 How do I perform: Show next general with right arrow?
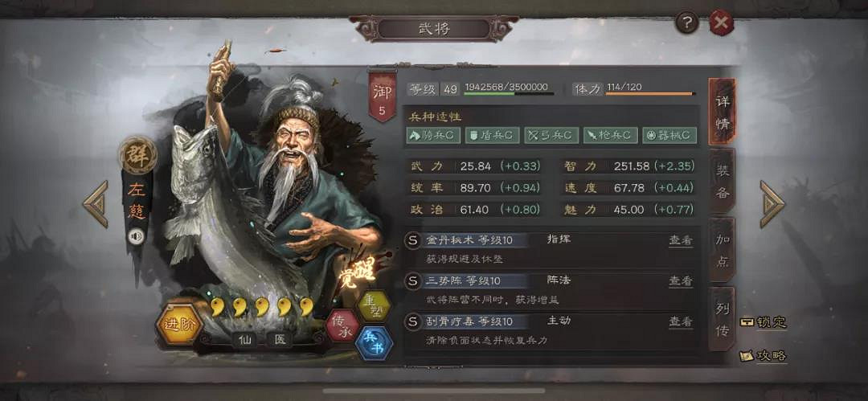[772, 204]
